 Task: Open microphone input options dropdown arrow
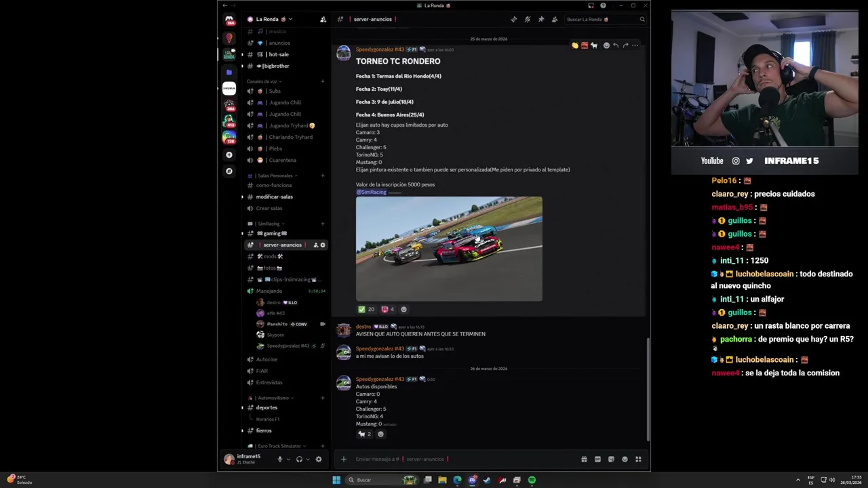288,459
